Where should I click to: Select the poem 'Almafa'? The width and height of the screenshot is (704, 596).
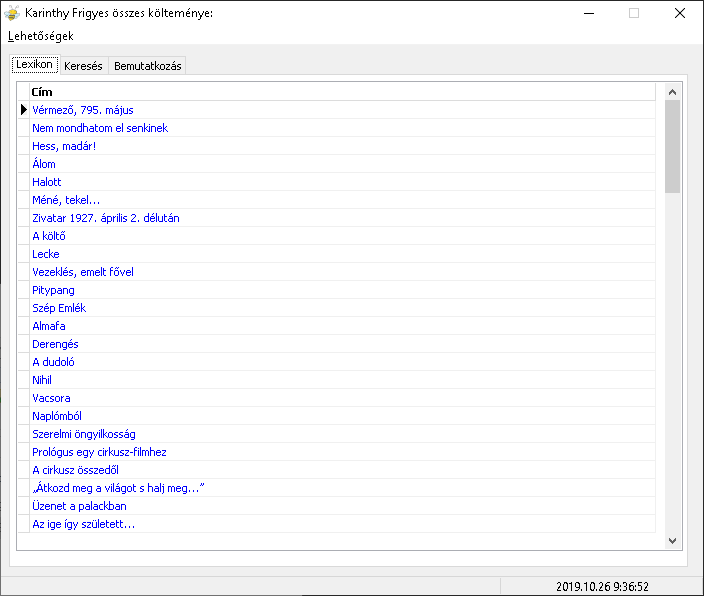pyautogui.click(x=343, y=326)
